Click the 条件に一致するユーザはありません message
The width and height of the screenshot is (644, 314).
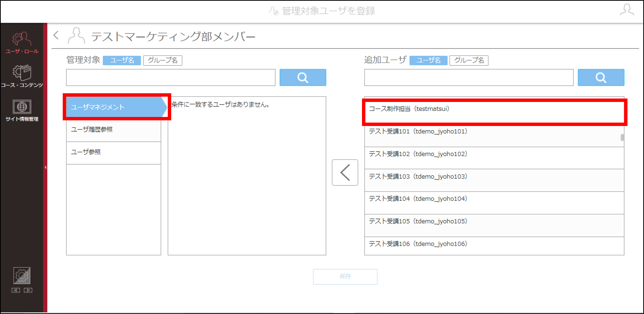pos(220,105)
